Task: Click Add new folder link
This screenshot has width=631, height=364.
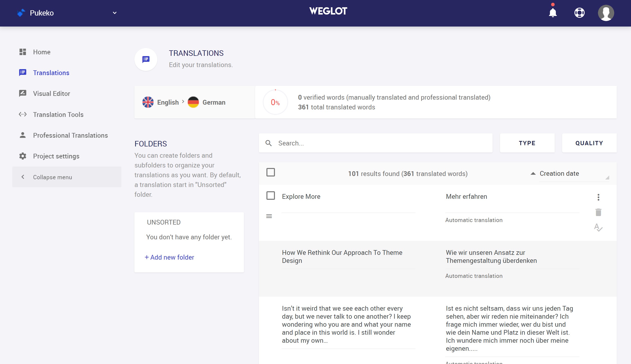Action: click(x=169, y=257)
